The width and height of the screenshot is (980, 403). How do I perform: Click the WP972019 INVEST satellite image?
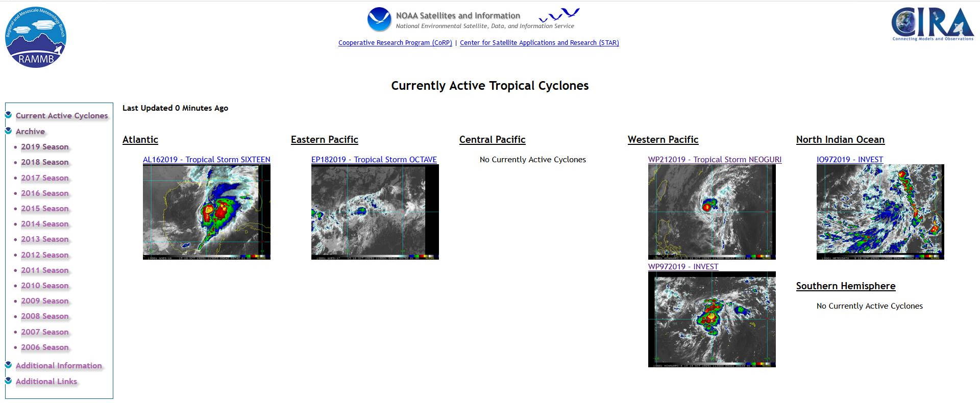712,319
